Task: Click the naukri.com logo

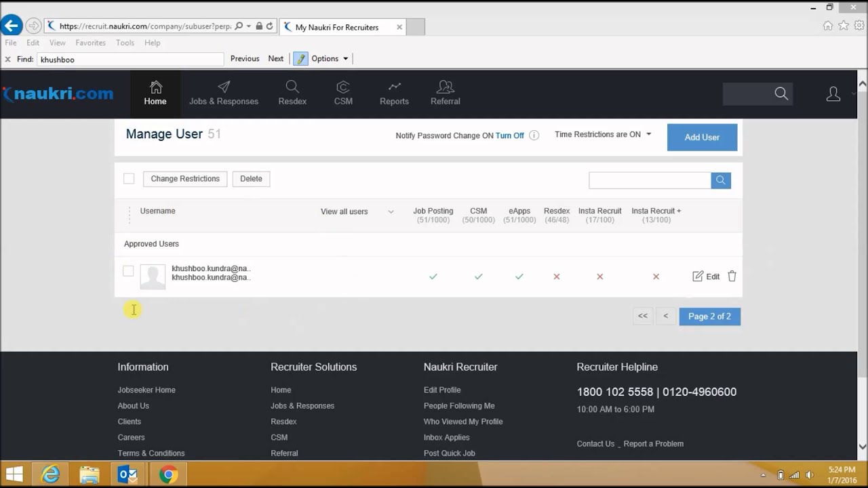Action: pos(58,94)
